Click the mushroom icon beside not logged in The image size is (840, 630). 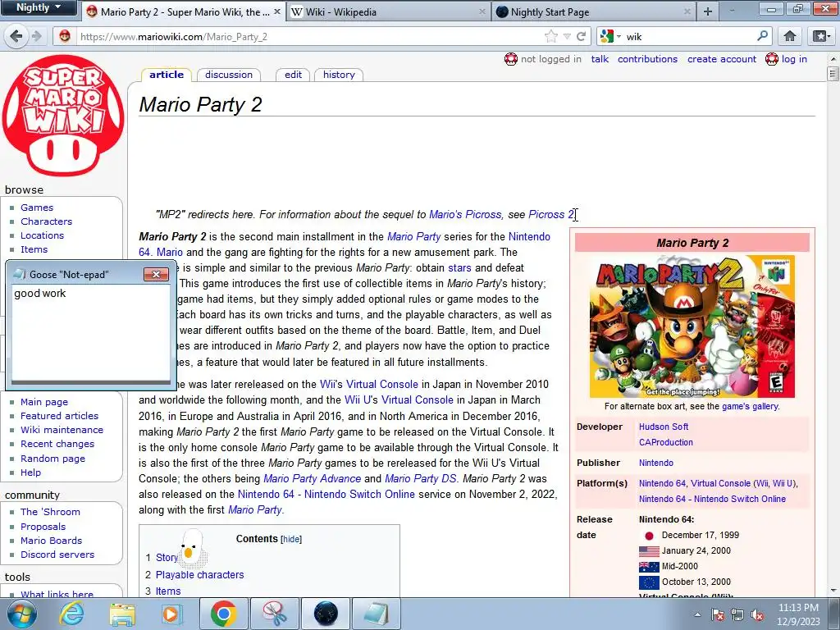tap(511, 59)
